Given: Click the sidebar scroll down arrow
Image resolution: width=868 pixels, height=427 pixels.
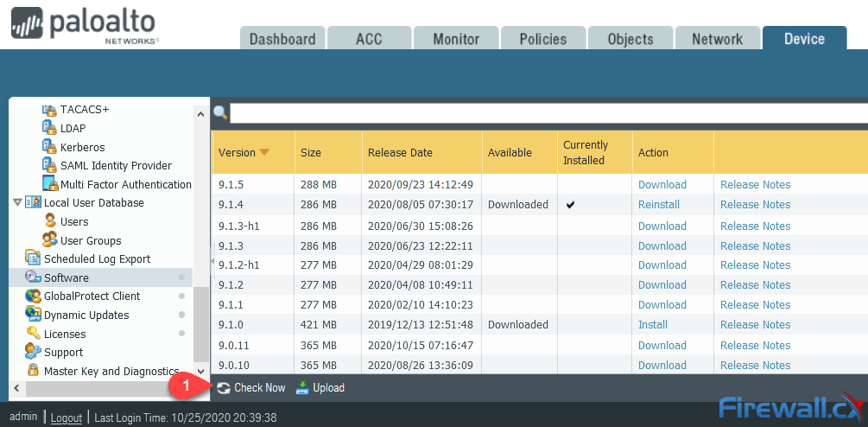Looking at the screenshot, I should tap(201, 371).
